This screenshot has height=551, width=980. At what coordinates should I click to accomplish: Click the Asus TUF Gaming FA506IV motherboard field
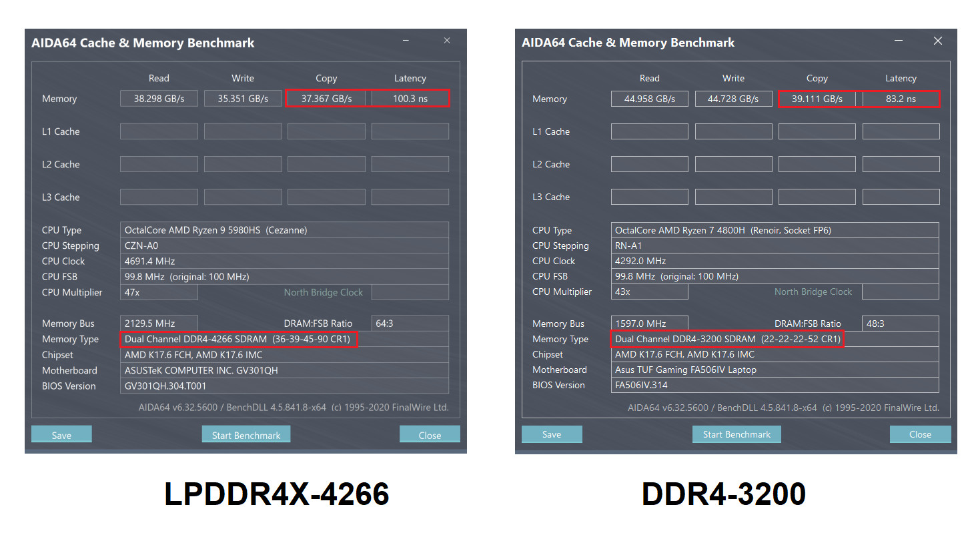[774, 370]
